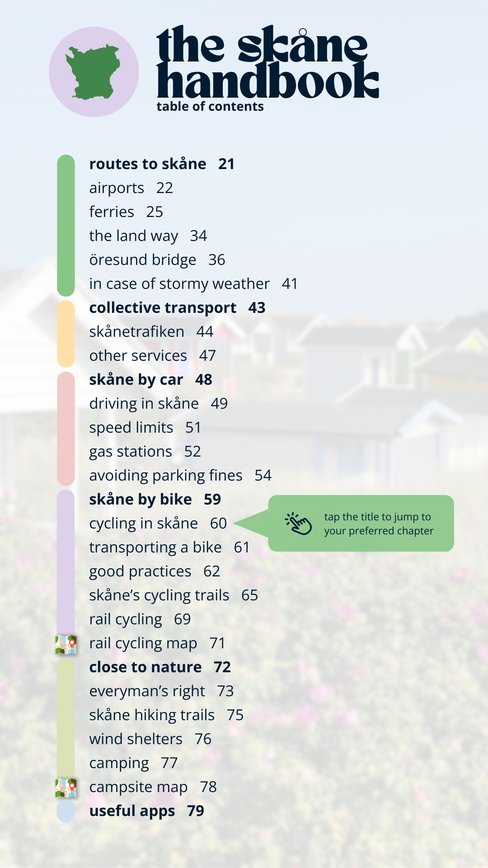The width and height of the screenshot is (488, 868).
Task: Click the green routes chapter color bar
Action: pos(66,225)
